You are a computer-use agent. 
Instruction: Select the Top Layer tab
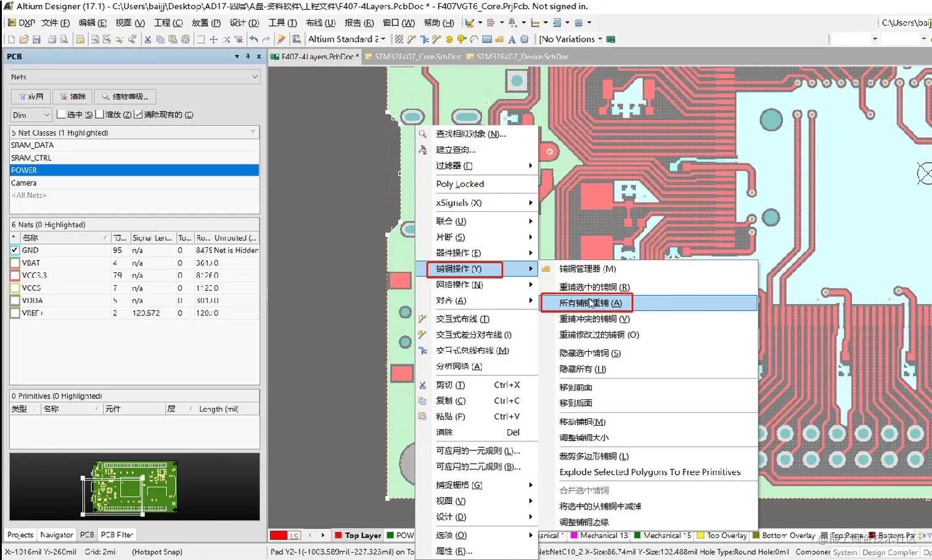(358, 535)
